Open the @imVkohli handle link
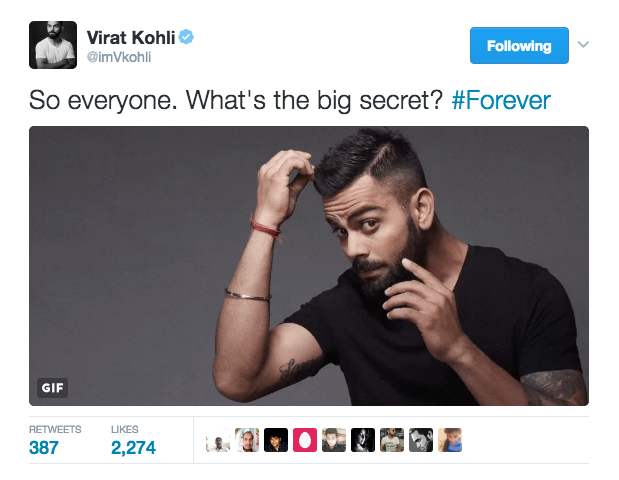The width and height of the screenshot is (619, 480). [x=119, y=57]
